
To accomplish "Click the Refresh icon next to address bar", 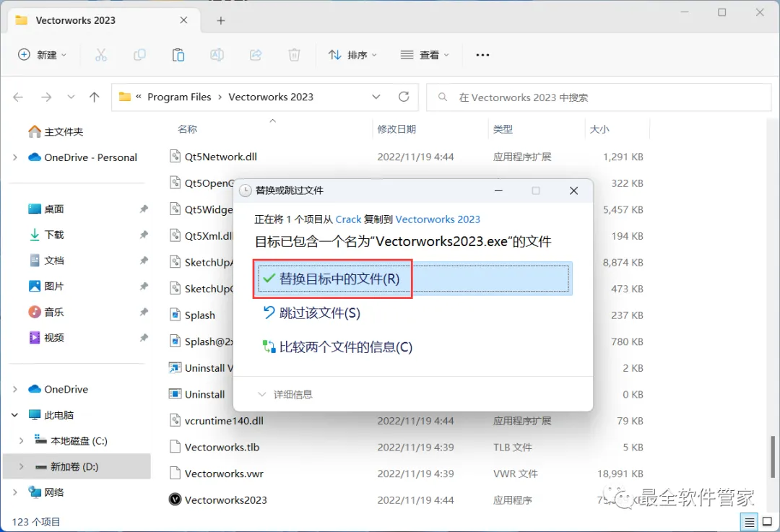I will point(404,97).
